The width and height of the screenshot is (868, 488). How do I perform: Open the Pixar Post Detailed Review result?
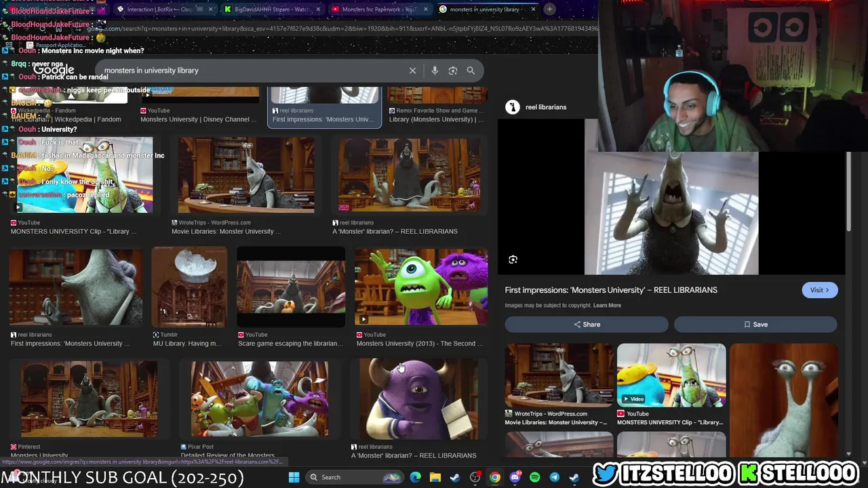[259, 399]
